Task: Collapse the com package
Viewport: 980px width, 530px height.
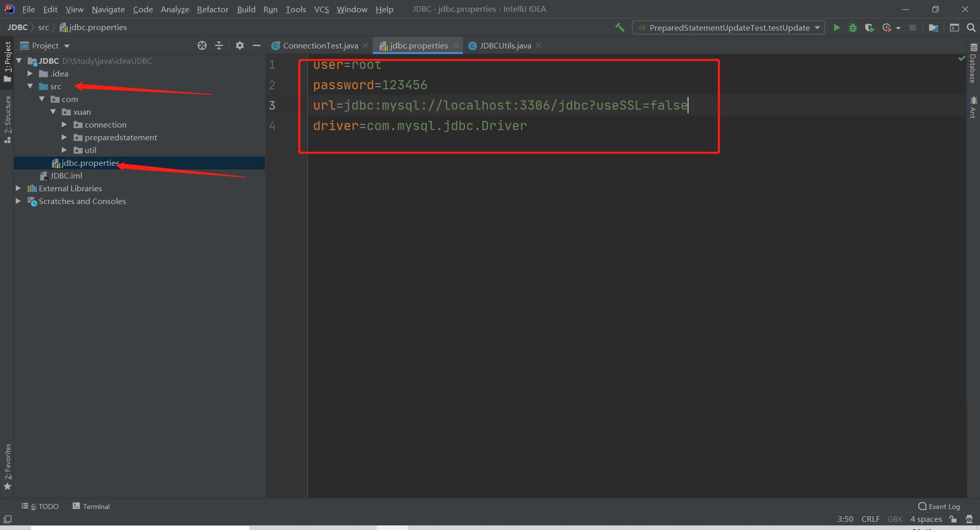Action: click(x=42, y=99)
